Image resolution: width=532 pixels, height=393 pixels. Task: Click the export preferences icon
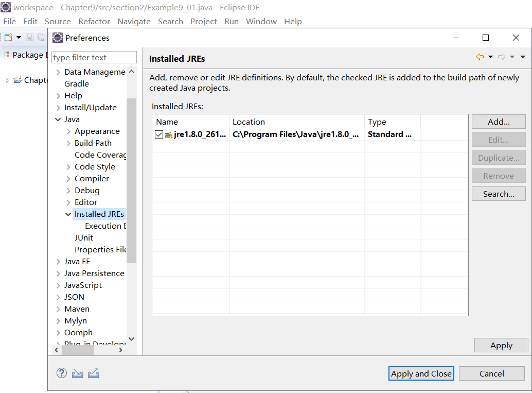pyautogui.click(x=94, y=373)
